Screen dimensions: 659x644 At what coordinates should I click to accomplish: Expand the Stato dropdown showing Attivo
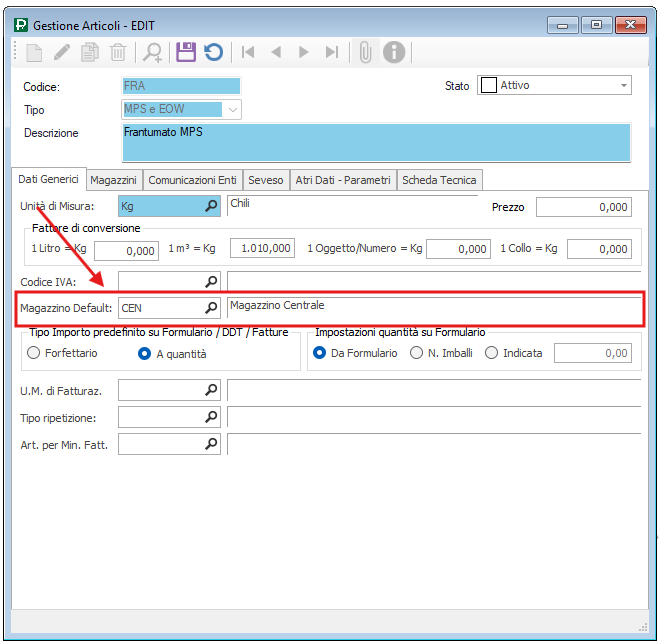pos(624,86)
